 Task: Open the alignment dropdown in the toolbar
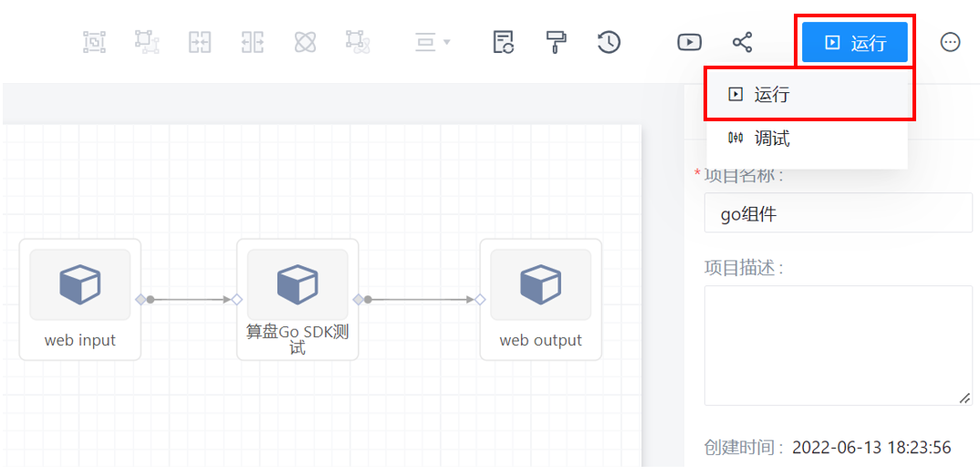433,42
